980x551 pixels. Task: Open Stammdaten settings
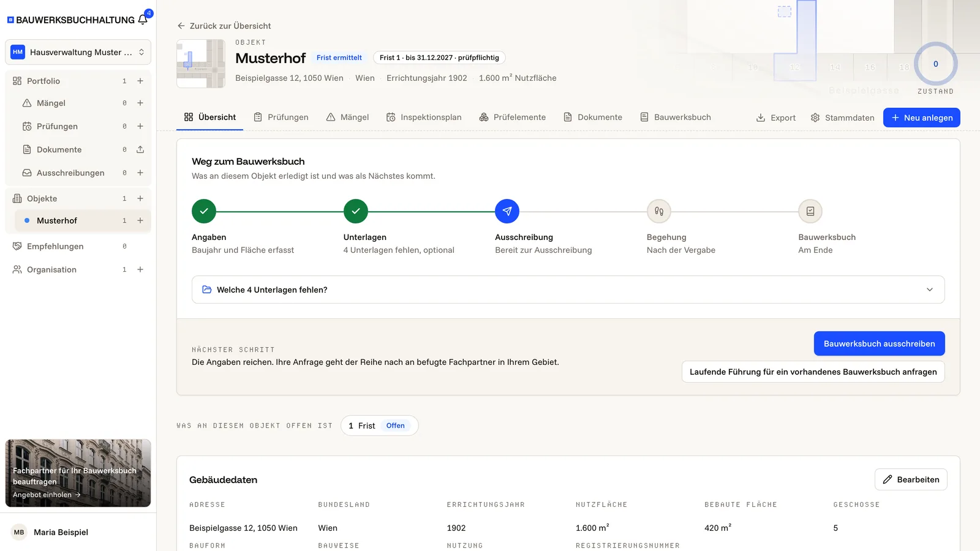click(843, 118)
